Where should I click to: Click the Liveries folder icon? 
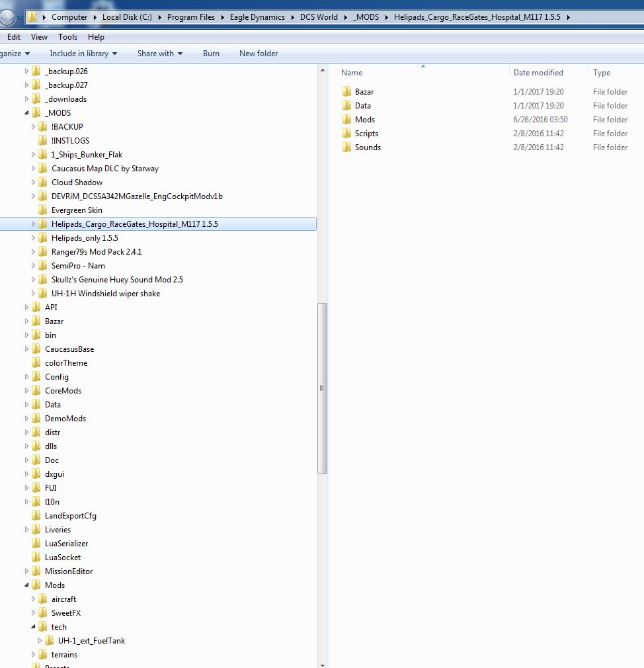(x=36, y=530)
